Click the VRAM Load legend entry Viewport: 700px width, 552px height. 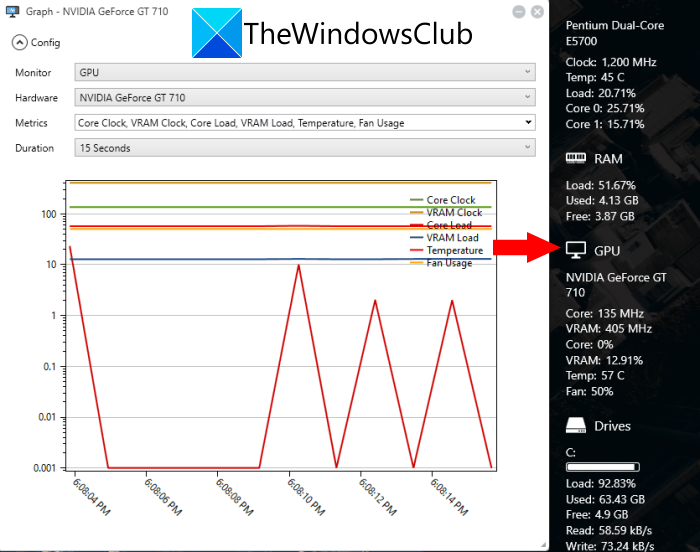coord(444,238)
